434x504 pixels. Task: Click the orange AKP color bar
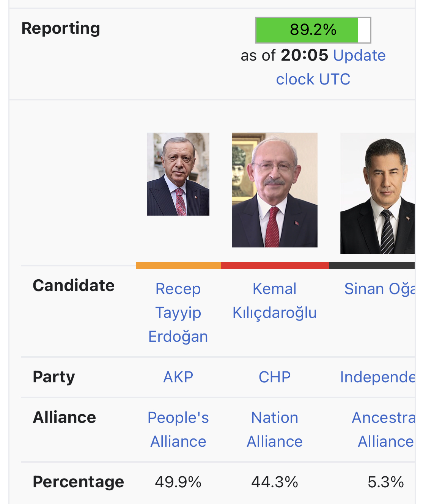pos(178,266)
